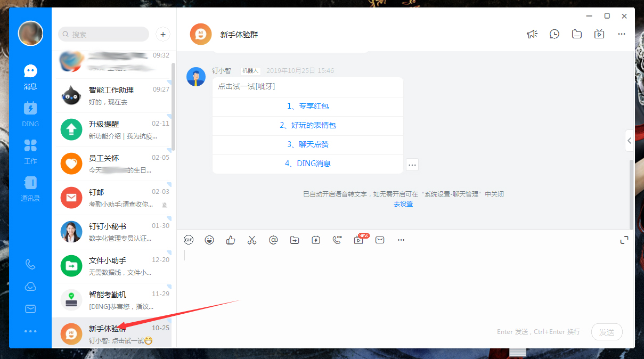Send a thumbs-up praise from the toolbar
The image size is (644, 359).
tap(230, 240)
